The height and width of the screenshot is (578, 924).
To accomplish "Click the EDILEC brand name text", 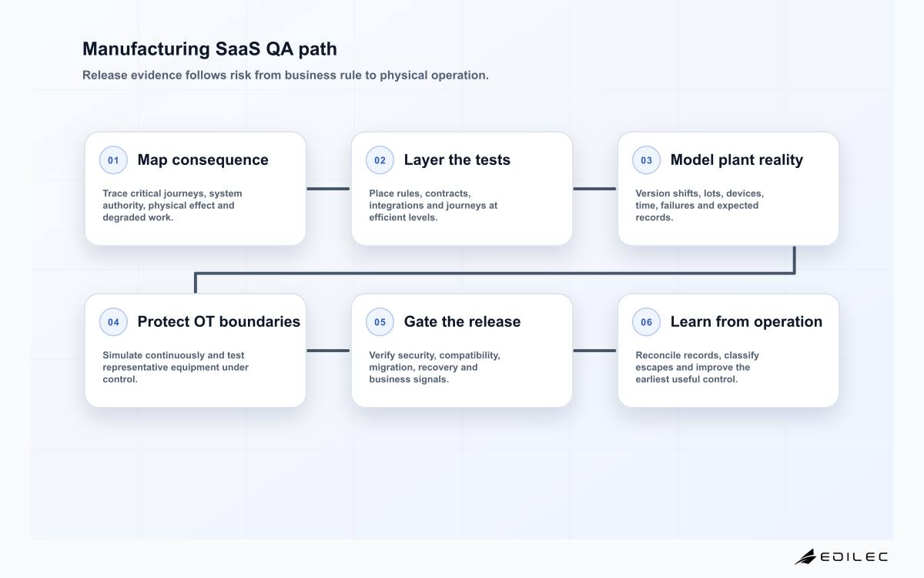I will pyautogui.click(x=854, y=556).
